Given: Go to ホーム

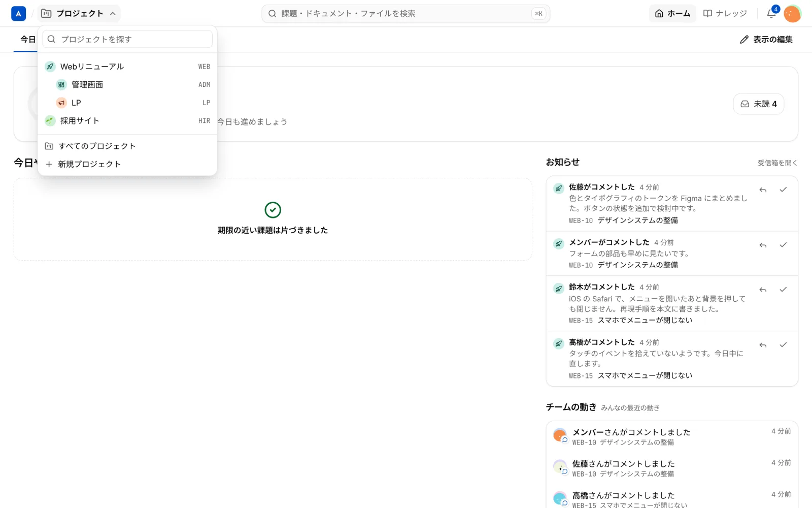Looking at the screenshot, I should (672, 14).
